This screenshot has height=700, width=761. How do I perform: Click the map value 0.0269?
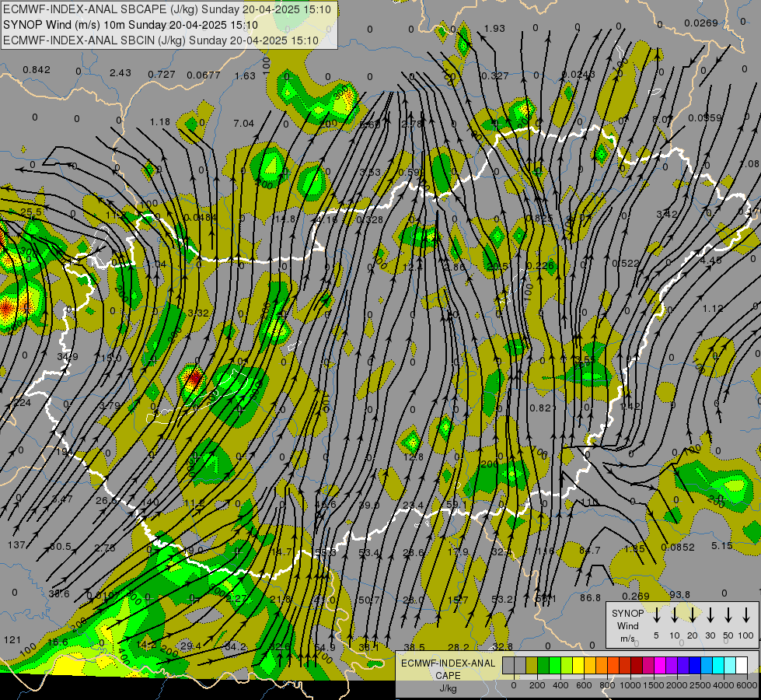tap(701, 23)
